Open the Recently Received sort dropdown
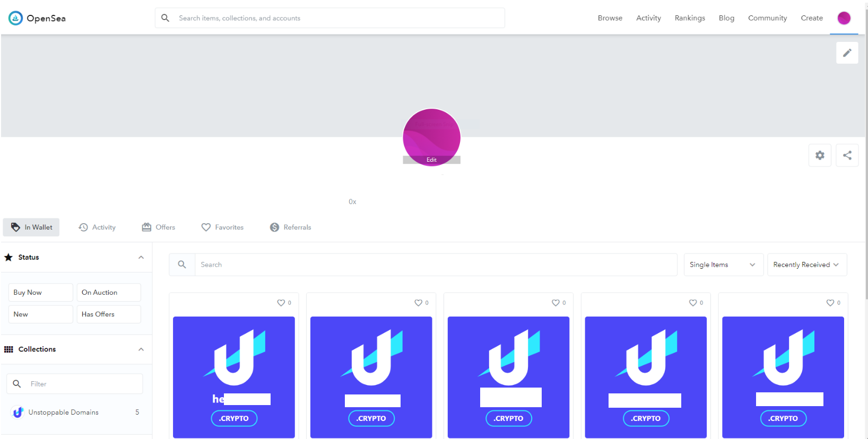 [x=806, y=265]
